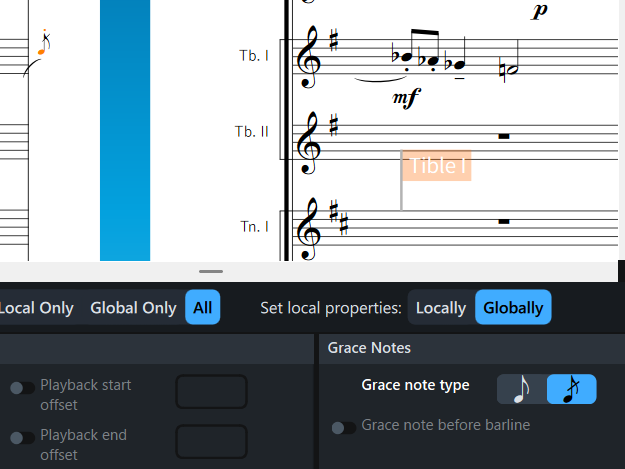This screenshot has width=625, height=469.
Task: Select the half note in Tb. I staff
Action: coord(509,69)
